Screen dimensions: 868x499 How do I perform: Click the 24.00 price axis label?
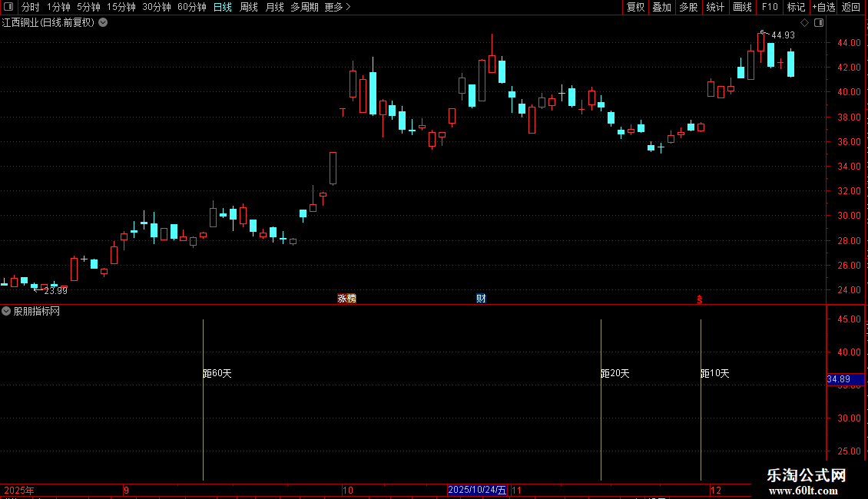[849, 290]
